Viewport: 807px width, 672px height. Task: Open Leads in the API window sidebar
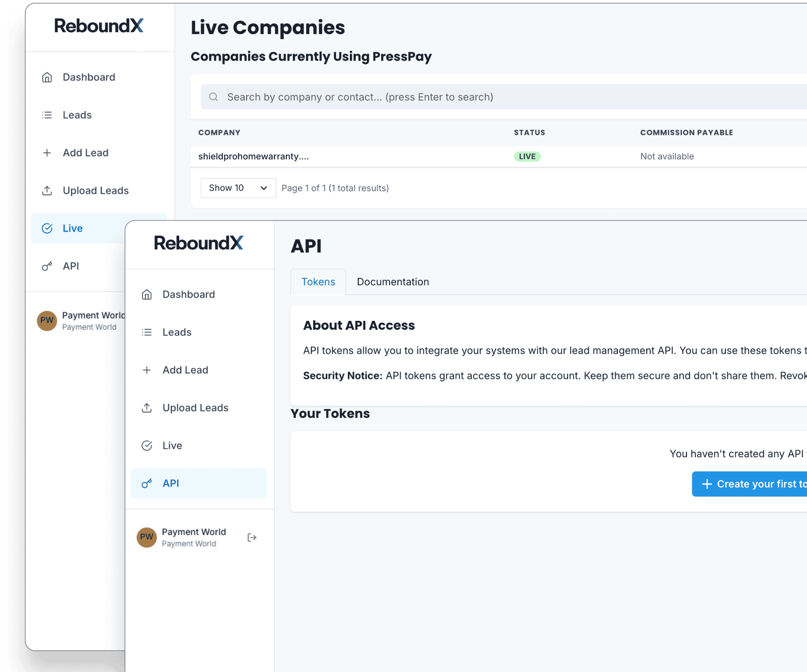199,332
